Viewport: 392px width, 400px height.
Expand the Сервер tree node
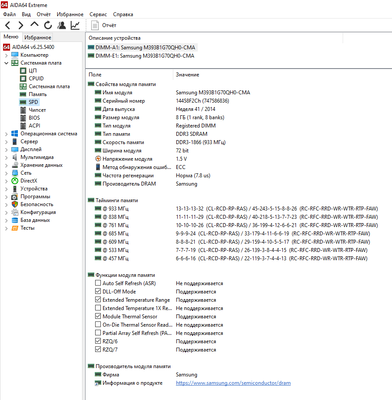[6, 142]
